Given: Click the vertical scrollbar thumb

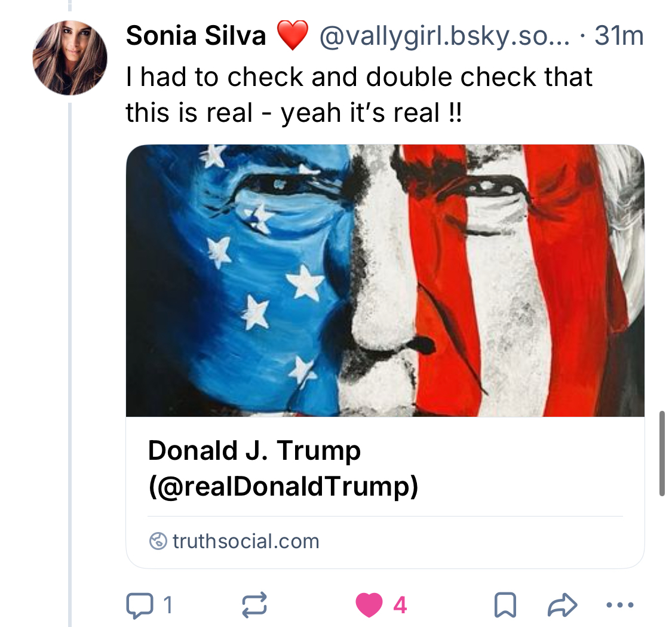Looking at the screenshot, I should tap(662, 453).
